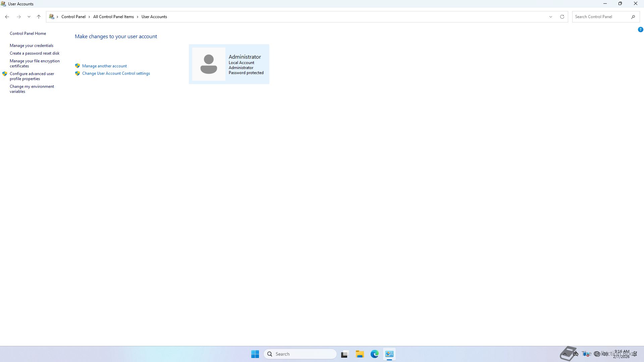The width and height of the screenshot is (644, 362).
Task: Open Change User Account Control settings
Action: [x=116, y=73]
